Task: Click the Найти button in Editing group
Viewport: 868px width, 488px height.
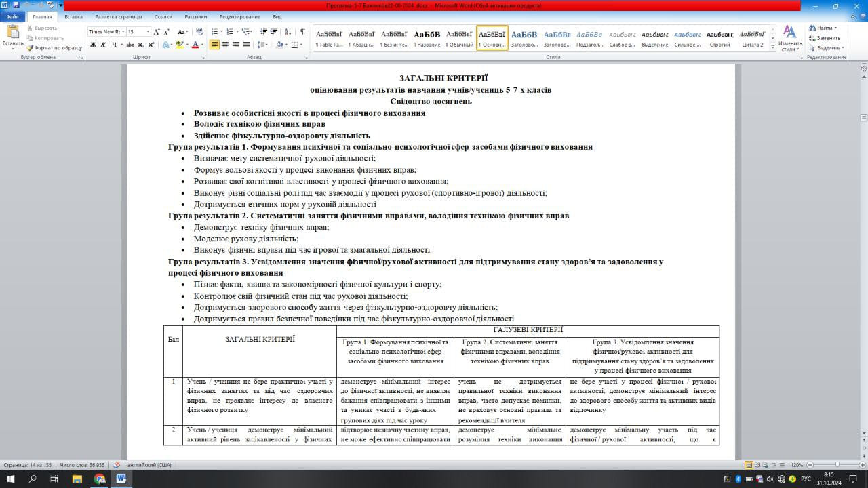Action: pos(824,28)
